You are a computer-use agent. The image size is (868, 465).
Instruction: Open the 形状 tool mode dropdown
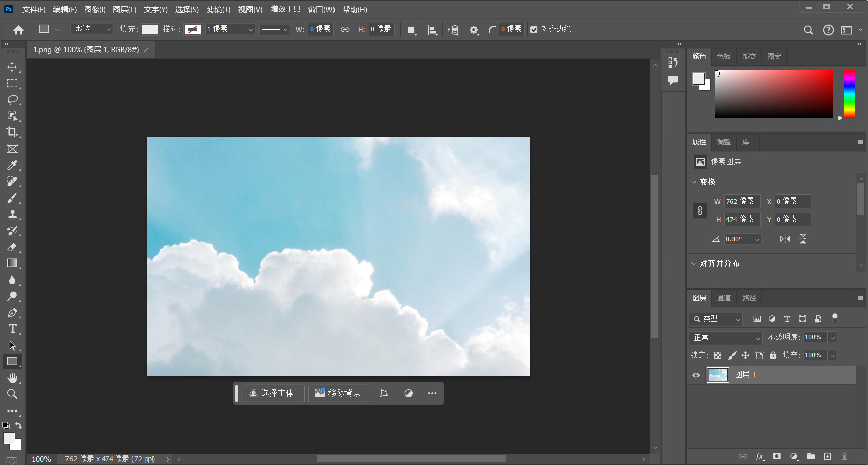(92, 29)
